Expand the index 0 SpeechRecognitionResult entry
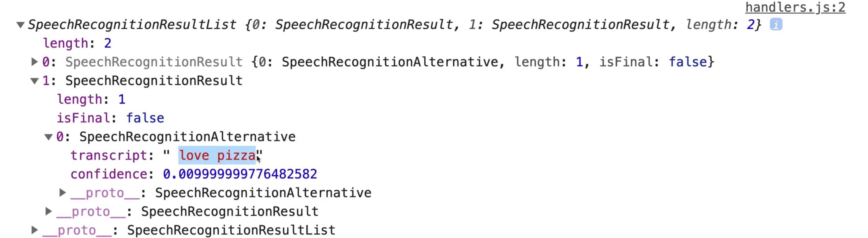The height and width of the screenshot is (238, 868). [x=34, y=62]
